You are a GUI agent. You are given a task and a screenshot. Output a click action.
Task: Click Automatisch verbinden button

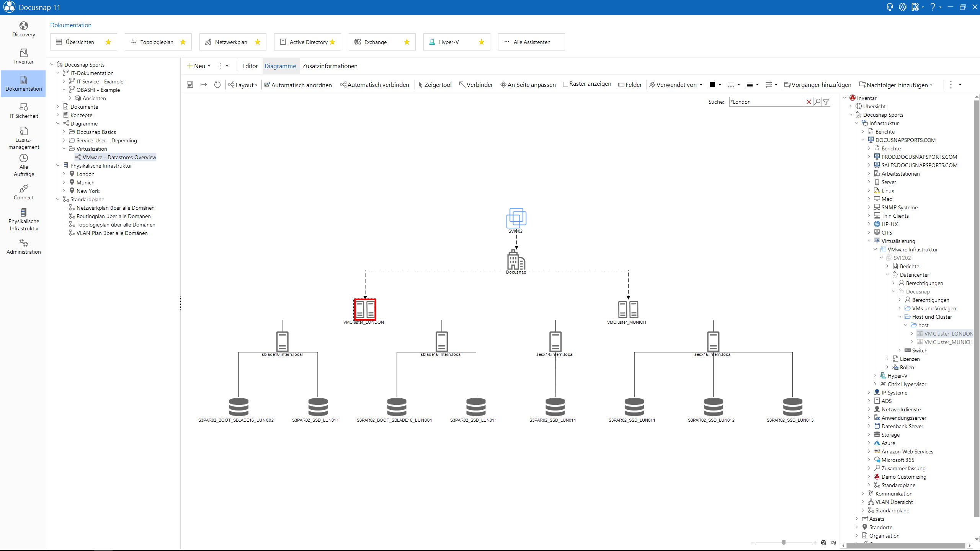[x=374, y=85]
